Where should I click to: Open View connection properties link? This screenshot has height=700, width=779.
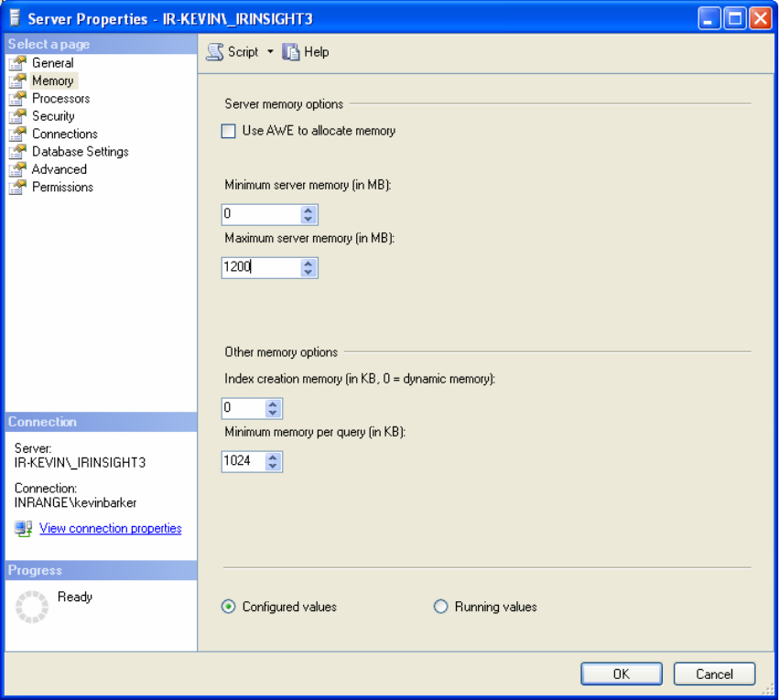[110, 528]
